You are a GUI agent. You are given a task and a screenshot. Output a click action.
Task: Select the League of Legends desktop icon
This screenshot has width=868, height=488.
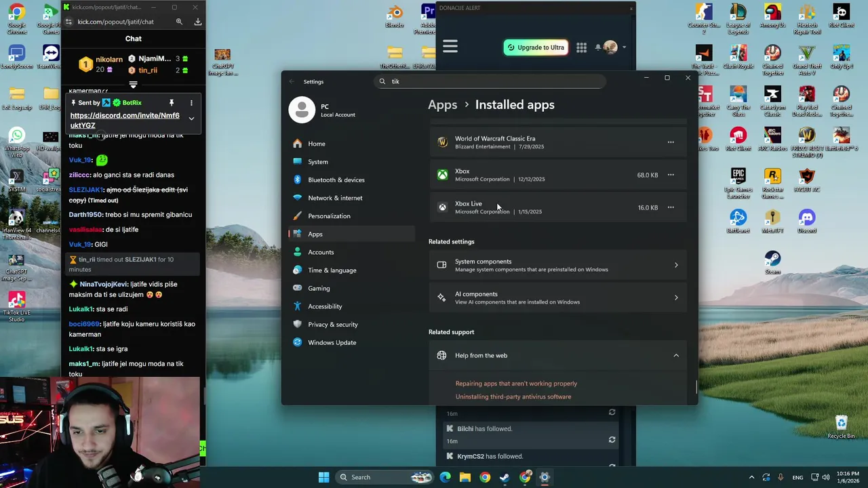coord(738,20)
